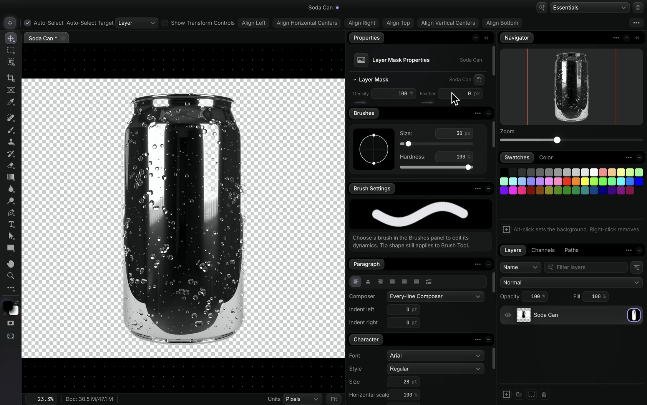Click the foreground/background color swatches
The width and height of the screenshot is (647, 405).
(x=11, y=308)
